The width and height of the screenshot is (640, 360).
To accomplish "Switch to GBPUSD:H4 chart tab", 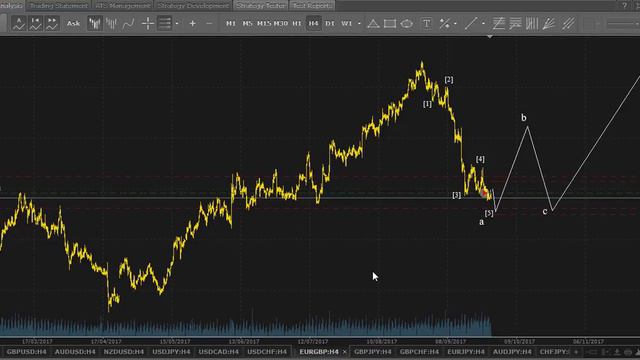I will click(x=27, y=351).
